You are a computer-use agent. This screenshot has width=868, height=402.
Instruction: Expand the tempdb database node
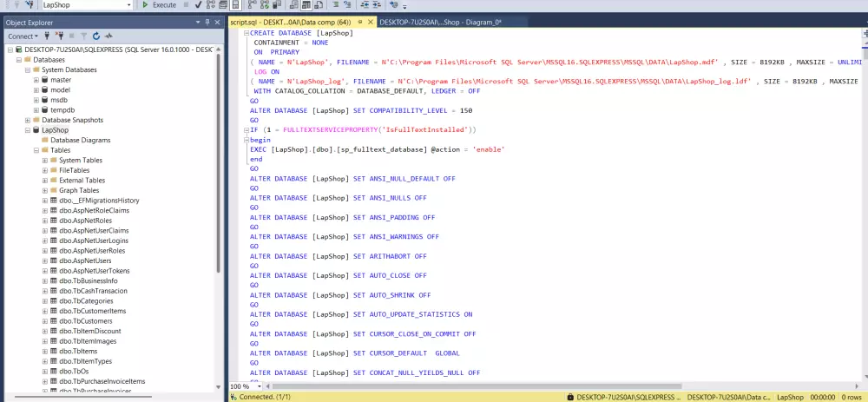[36, 110]
